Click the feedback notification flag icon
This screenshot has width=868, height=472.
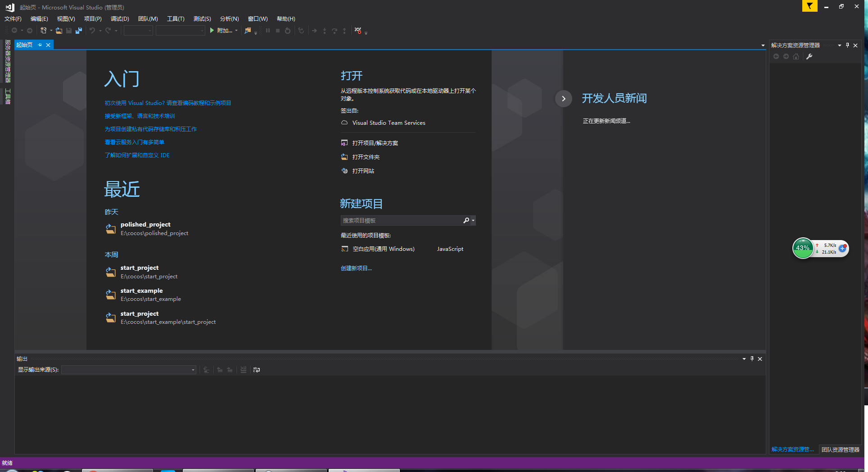(x=809, y=6)
